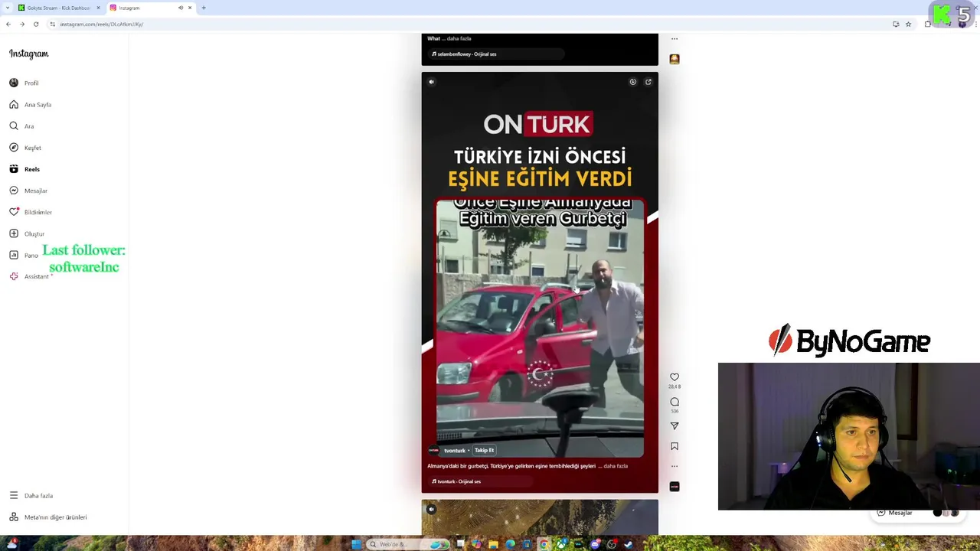Open the tvonturk audio thumbnail beside the reel
980x551 pixels.
pos(675,487)
